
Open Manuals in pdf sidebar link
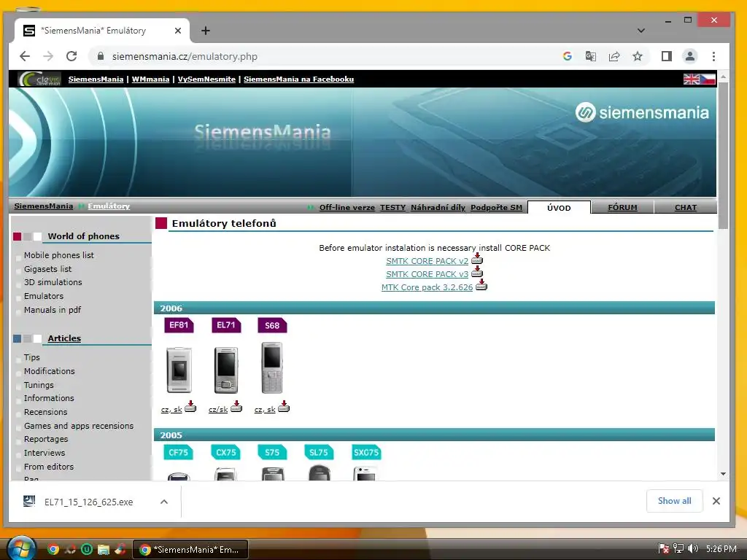point(53,310)
